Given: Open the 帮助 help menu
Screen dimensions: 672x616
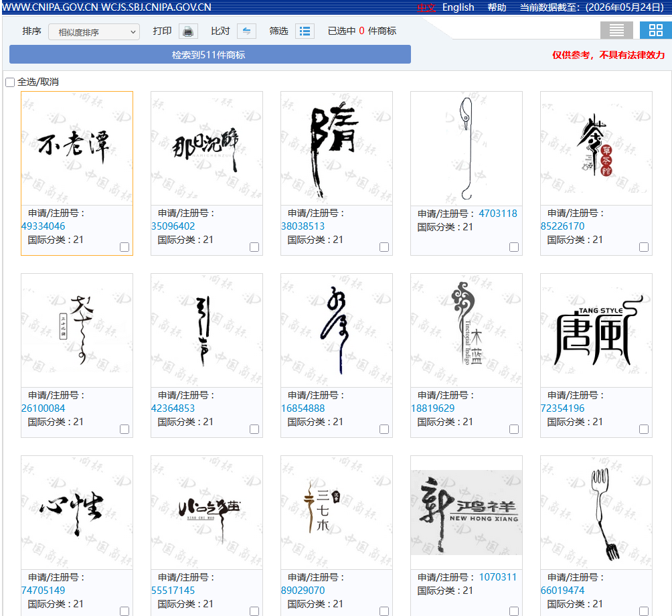Looking at the screenshot, I should (497, 7).
